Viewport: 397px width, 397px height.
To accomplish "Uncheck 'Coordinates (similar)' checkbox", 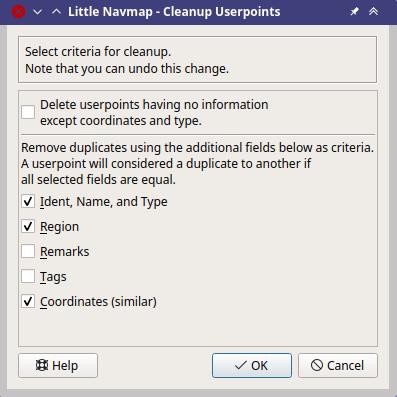I will pos(28,301).
